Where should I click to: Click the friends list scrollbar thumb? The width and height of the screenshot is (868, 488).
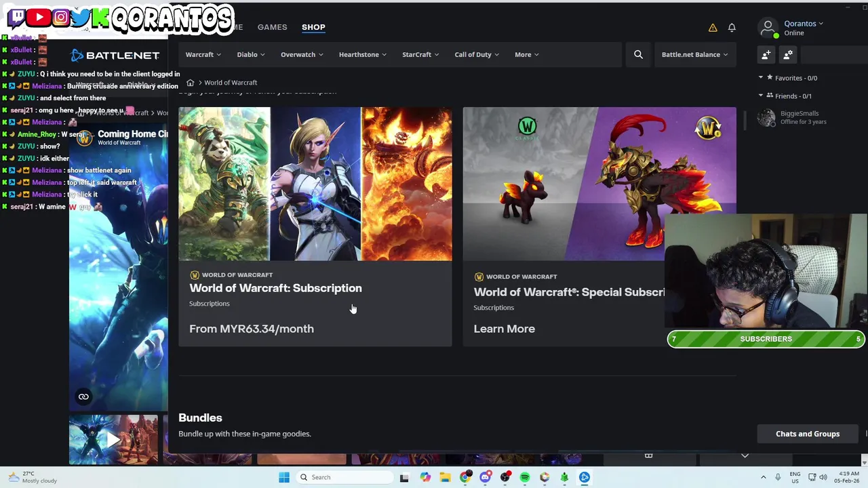point(745,120)
